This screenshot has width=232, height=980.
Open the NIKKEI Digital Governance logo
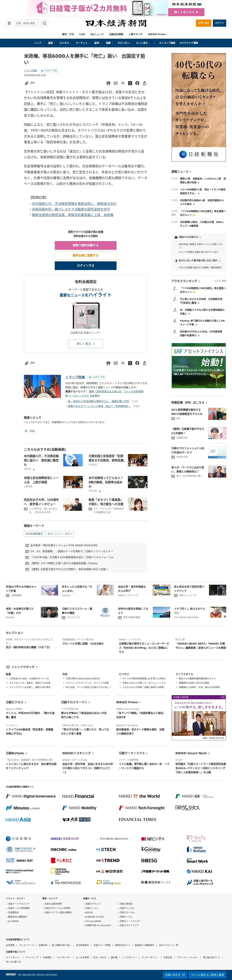pyautogui.click(x=31, y=796)
